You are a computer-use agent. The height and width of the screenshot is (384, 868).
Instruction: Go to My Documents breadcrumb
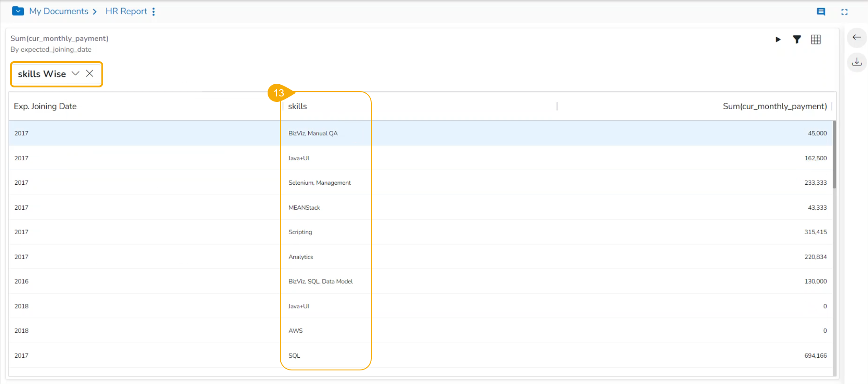(x=59, y=11)
